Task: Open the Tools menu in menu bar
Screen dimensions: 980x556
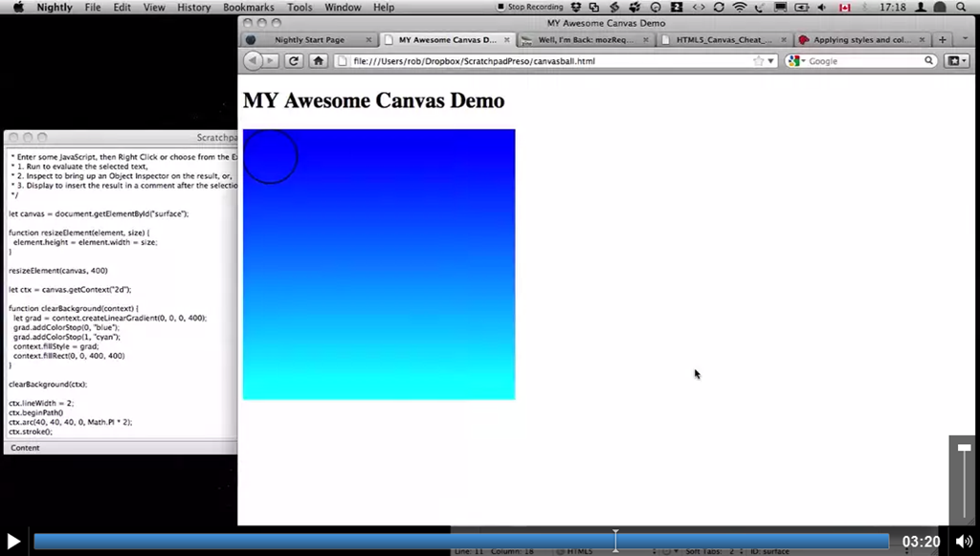Action: pyautogui.click(x=300, y=8)
